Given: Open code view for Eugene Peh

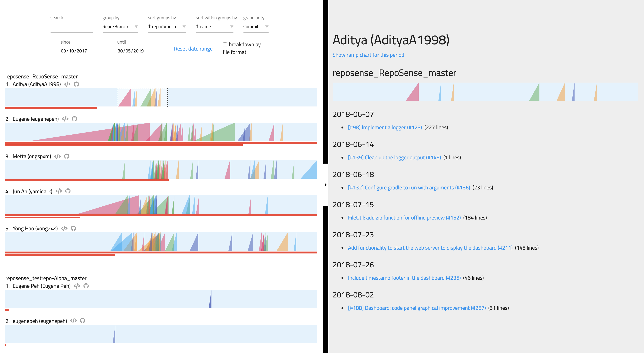Looking at the screenshot, I should click(77, 286).
